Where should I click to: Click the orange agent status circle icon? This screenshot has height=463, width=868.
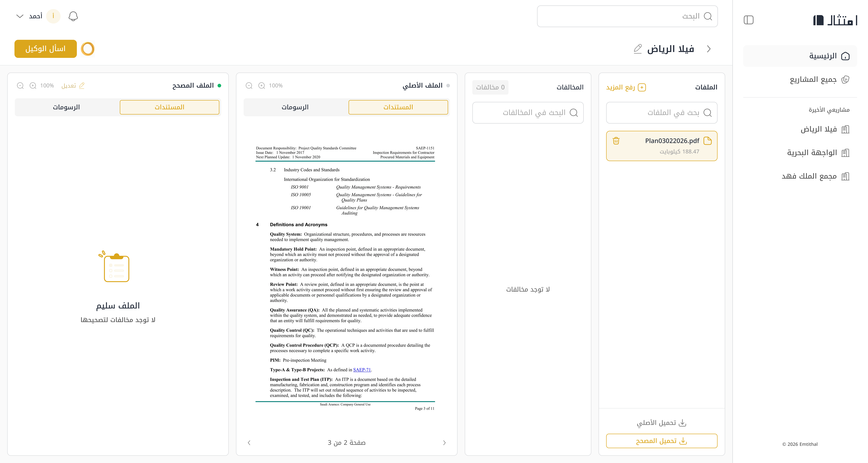click(x=88, y=49)
